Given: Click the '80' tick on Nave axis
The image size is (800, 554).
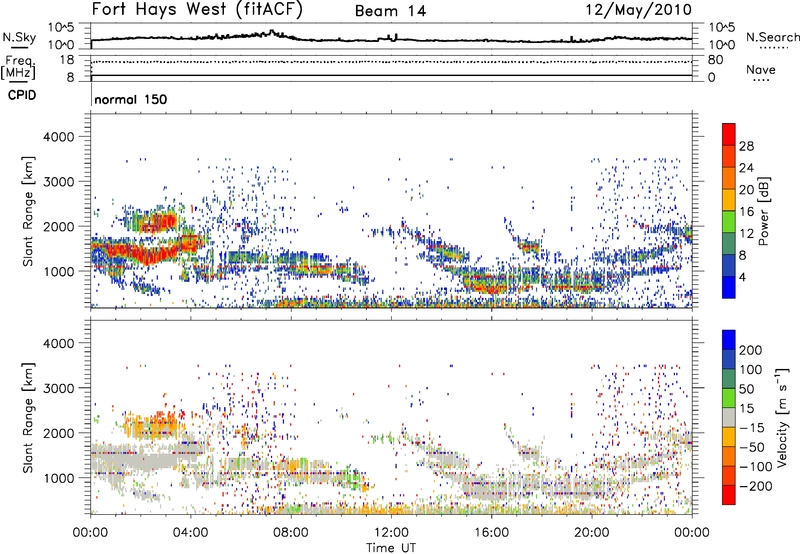Looking at the screenshot, I should pos(715,60).
